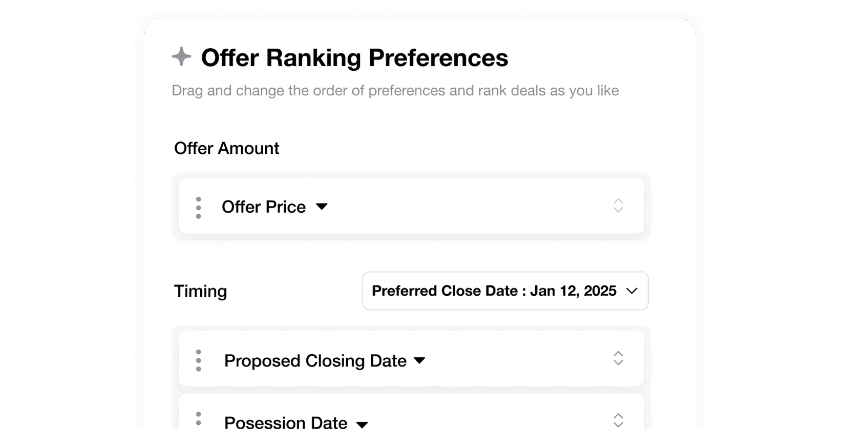Open the Preferred Close Date selector
868x429 pixels.
(x=505, y=291)
